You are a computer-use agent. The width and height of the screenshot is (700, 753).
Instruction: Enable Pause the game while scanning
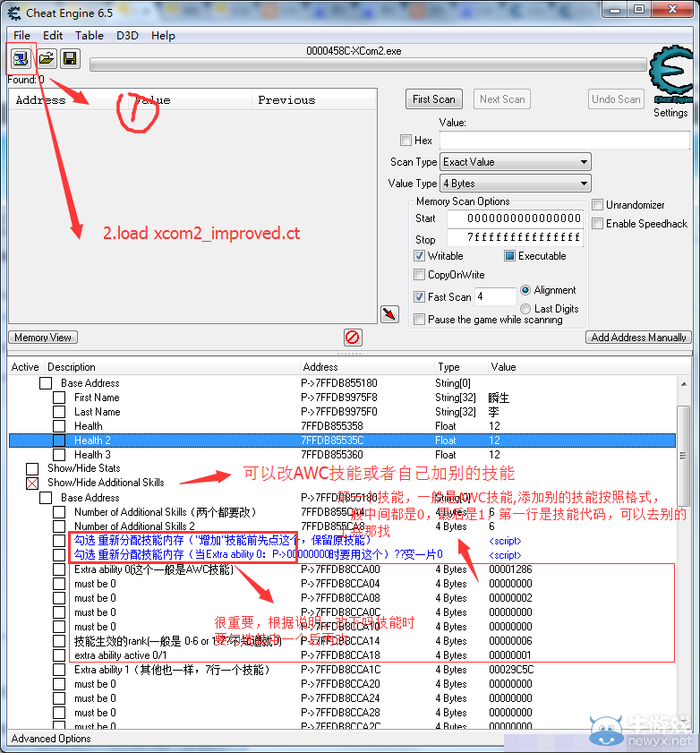(x=419, y=320)
